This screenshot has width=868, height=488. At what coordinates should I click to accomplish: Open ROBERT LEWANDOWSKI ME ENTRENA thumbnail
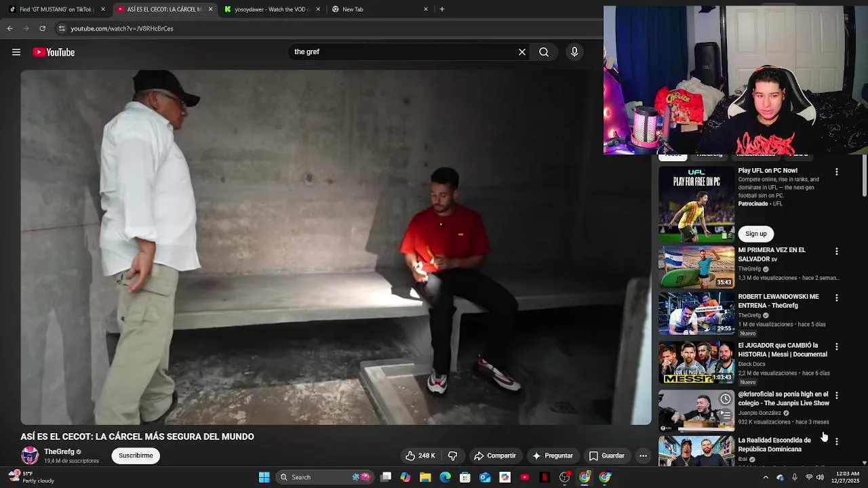(696, 313)
